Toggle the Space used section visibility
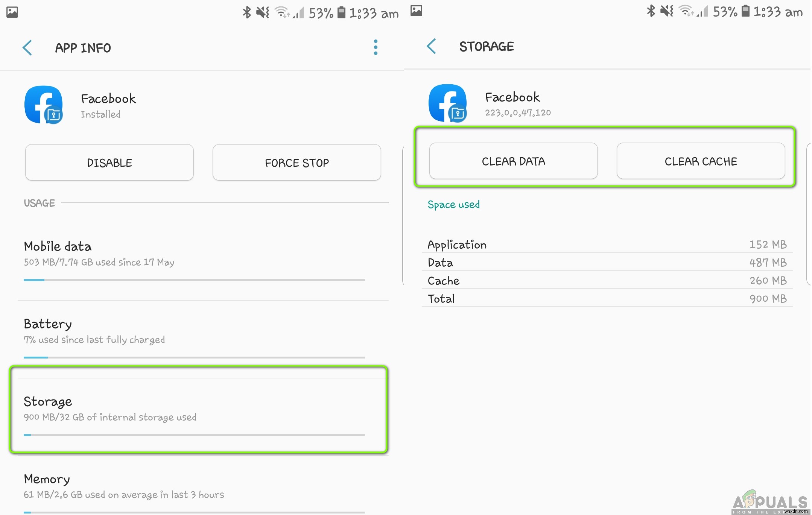This screenshot has width=812, height=515. [454, 205]
